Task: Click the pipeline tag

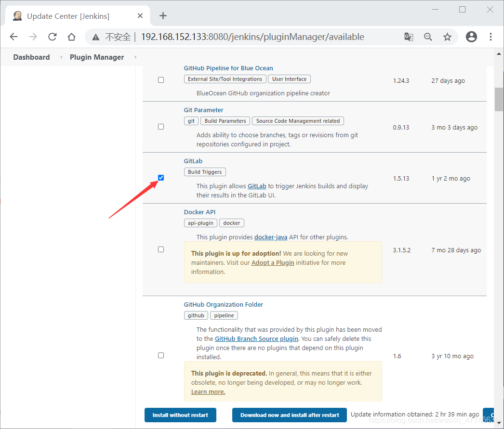Action: pos(224,315)
